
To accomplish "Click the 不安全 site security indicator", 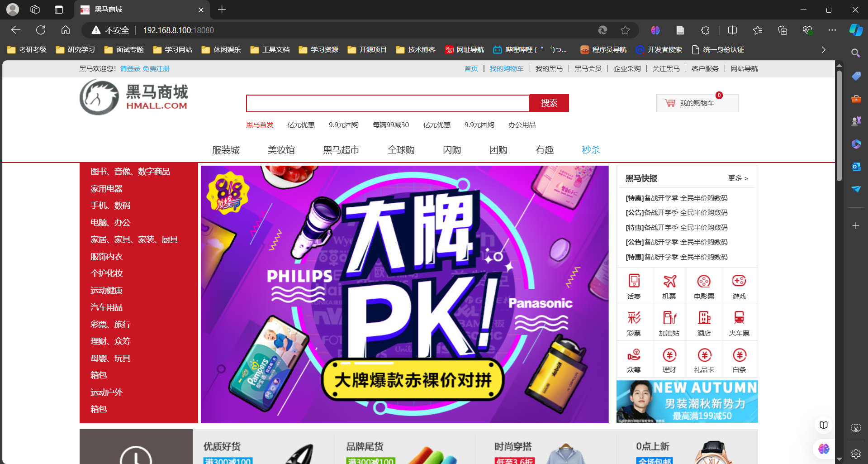I will 110,30.
